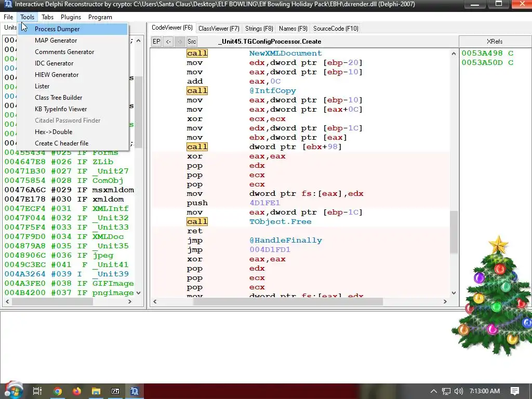Click jump address 004D1FD1
This screenshot has height=399, width=532.
pyautogui.click(x=270, y=250)
